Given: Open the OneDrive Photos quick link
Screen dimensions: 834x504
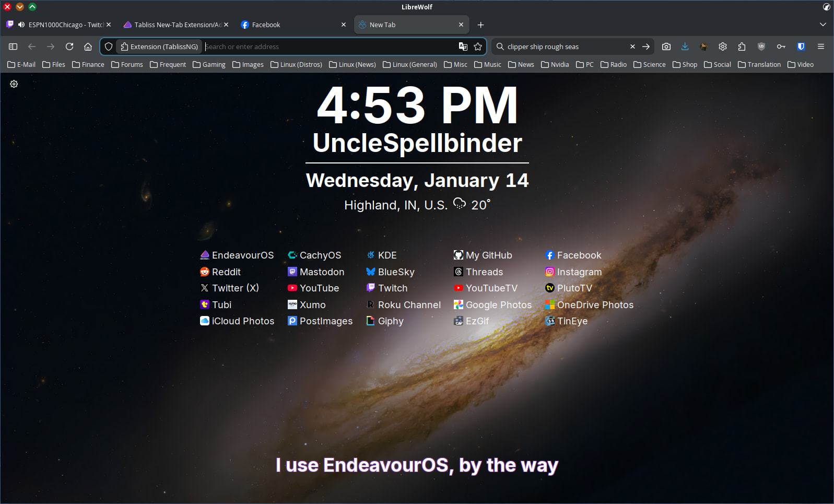Looking at the screenshot, I should click(589, 305).
